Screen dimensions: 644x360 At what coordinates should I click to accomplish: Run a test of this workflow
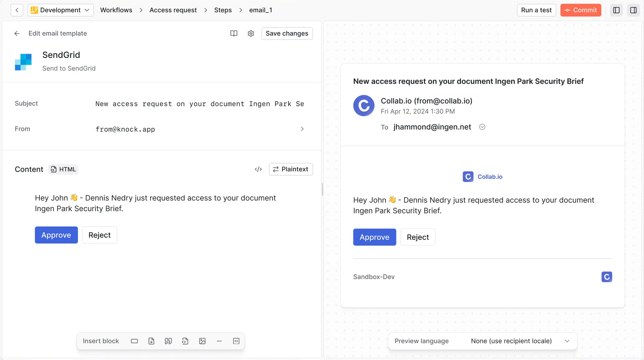[536, 10]
